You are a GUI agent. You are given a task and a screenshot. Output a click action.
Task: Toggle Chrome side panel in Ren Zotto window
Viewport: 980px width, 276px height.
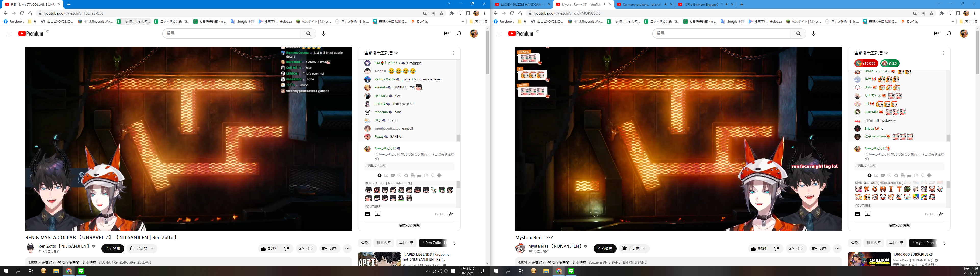468,13
